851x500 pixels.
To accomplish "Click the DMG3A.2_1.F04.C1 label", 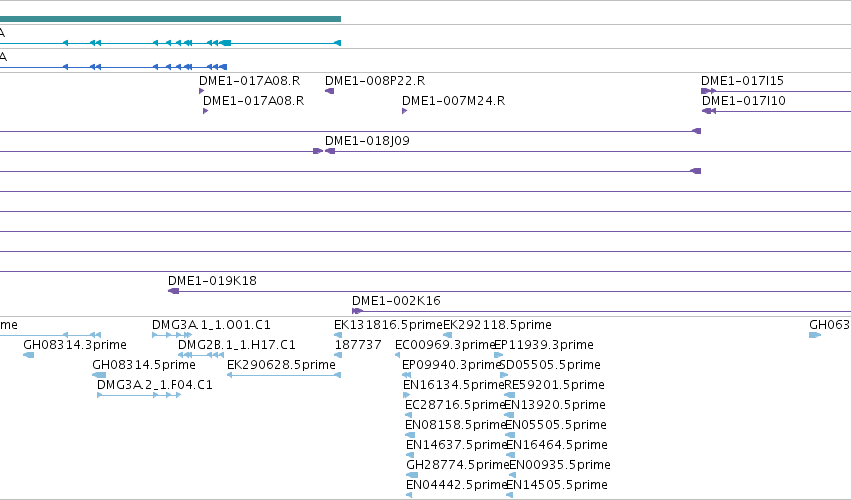I will (155, 385).
